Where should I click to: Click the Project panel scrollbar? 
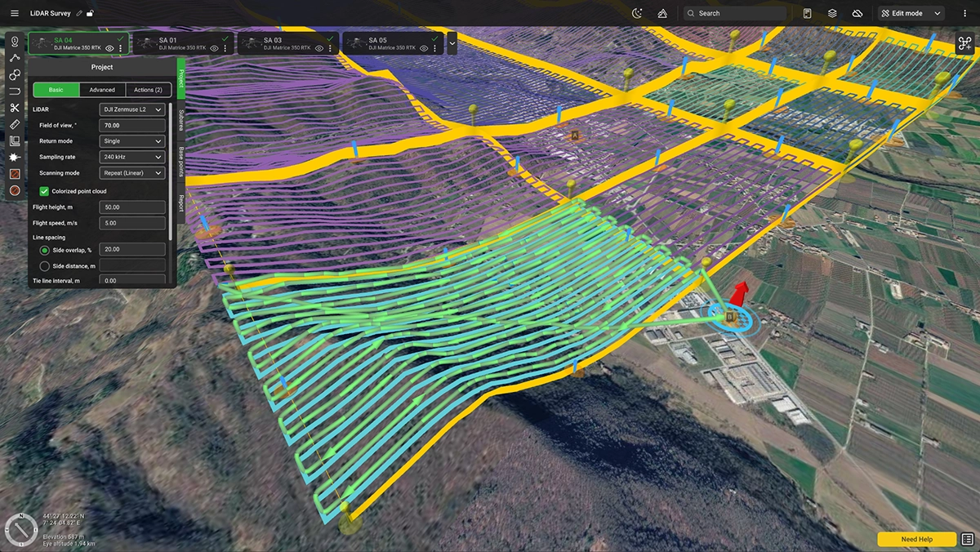coord(171,171)
